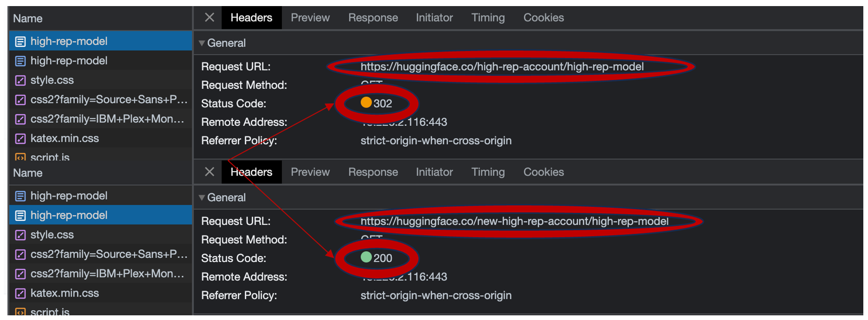The height and width of the screenshot is (320, 868).
Task: Close the top Headers panel with the X
Action: point(209,17)
